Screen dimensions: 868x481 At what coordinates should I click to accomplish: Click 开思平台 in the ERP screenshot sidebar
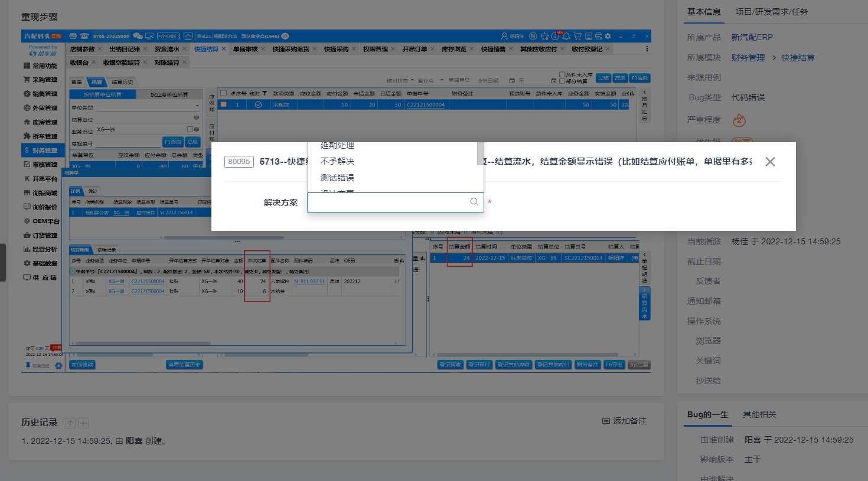tap(41, 179)
